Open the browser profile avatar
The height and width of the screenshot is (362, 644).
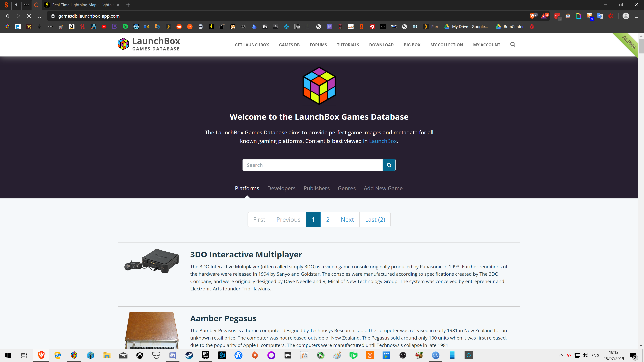tap(626, 16)
